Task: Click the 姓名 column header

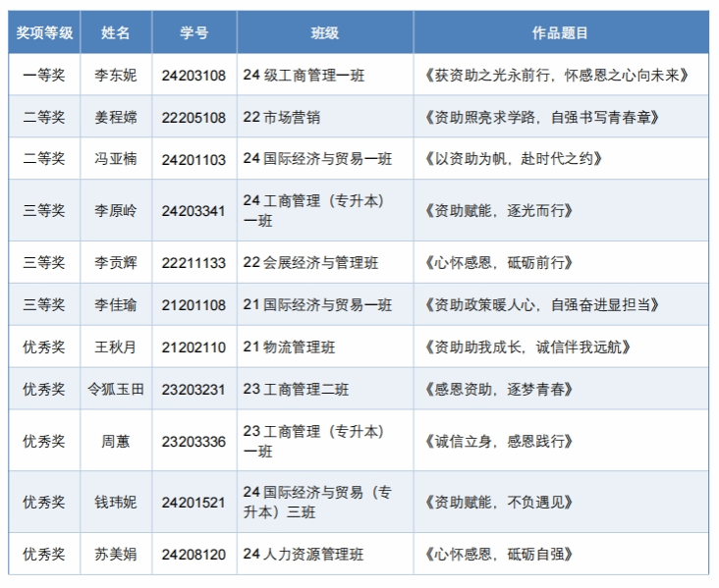Action: click(x=116, y=32)
